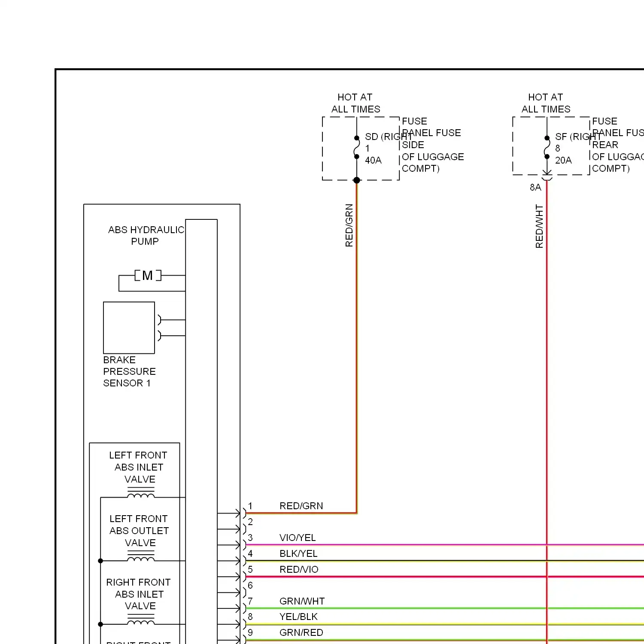Click the SF fuse 20A symbol
Viewport: 644px width, 644px height.
click(547, 147)
